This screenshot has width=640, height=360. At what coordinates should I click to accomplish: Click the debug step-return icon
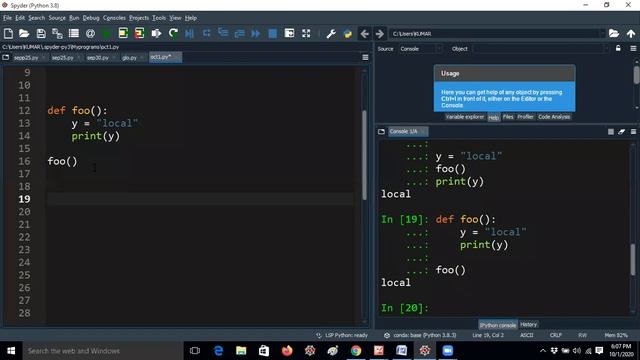(239, 33)
